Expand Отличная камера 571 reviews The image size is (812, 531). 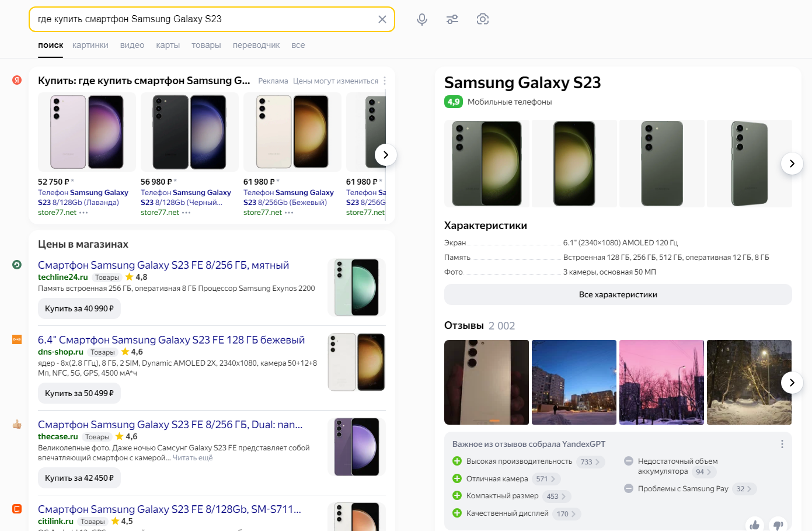click(546, 479)
